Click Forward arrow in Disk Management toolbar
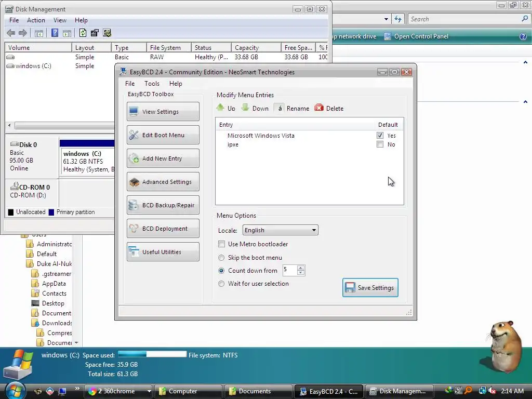This screenshot has height=399, width=532. click(23, 33)
